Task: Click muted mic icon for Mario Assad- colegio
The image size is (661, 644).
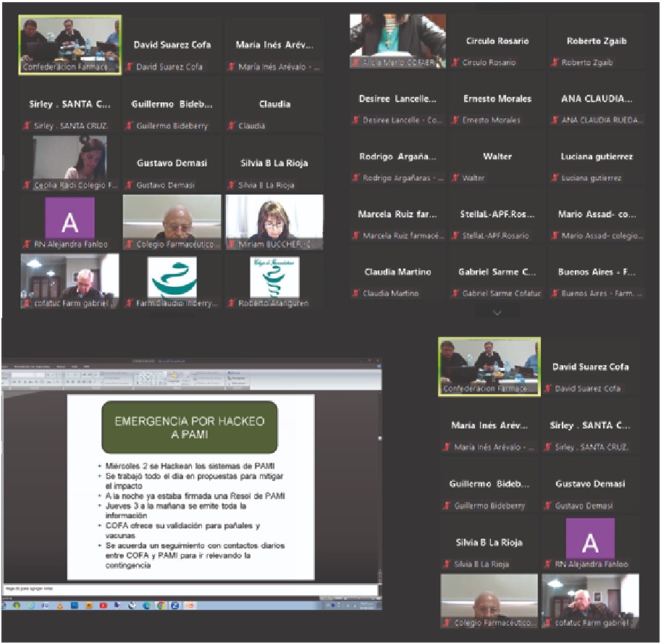Action: point(555,235)
